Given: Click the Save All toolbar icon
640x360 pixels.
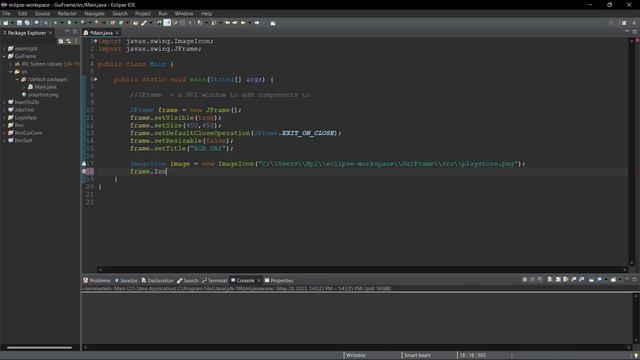Looking at the screenshot, I should [x=27, y=23].
